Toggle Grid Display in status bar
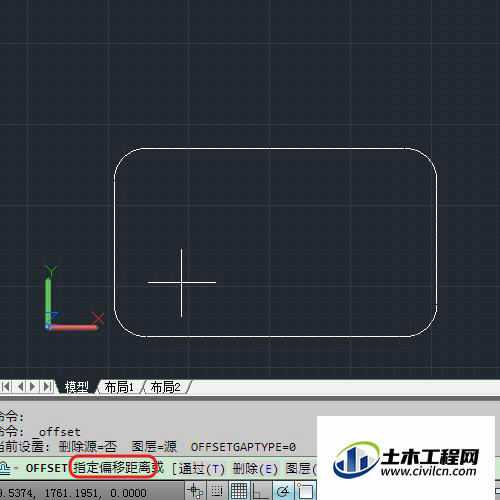This screenshot has width=500, height=500. pos(239,491)
